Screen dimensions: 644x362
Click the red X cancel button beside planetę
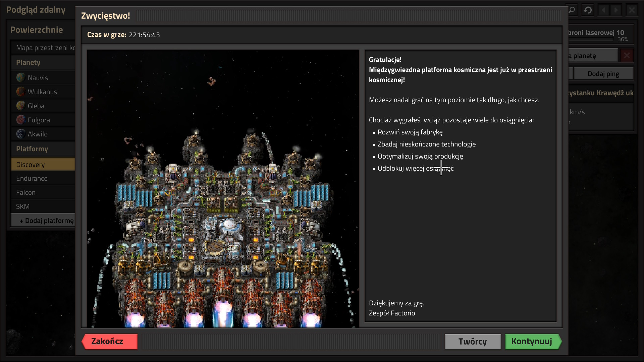[627, 55]
